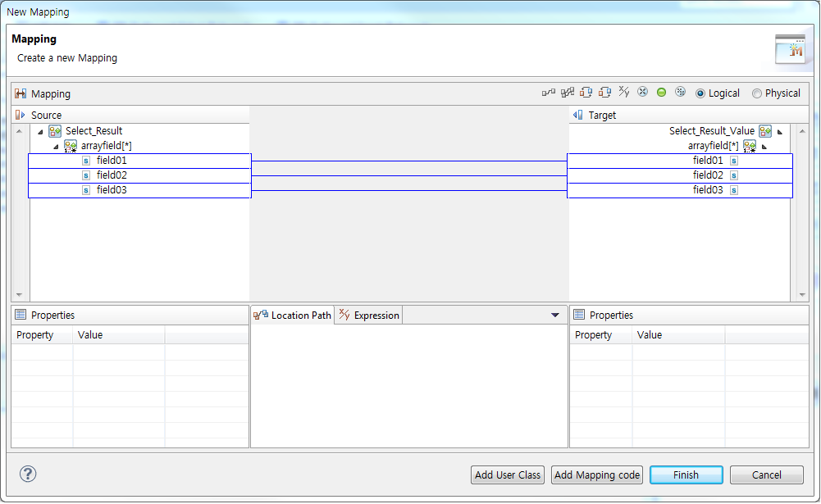Click the Add Mapping code button
The width and height of the screenshot is (821, 504).
[x=596, y=474]
